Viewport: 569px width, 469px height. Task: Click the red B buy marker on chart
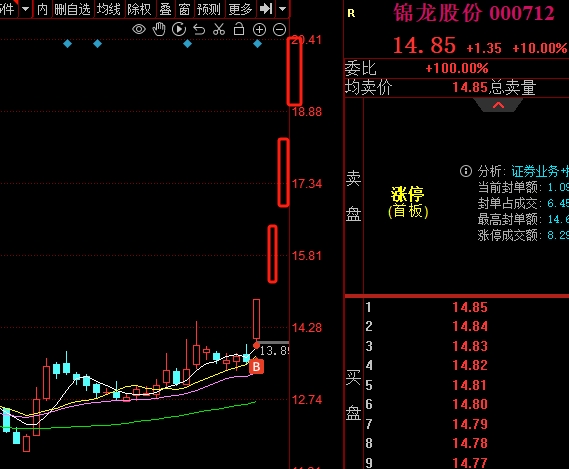point(256,367)
